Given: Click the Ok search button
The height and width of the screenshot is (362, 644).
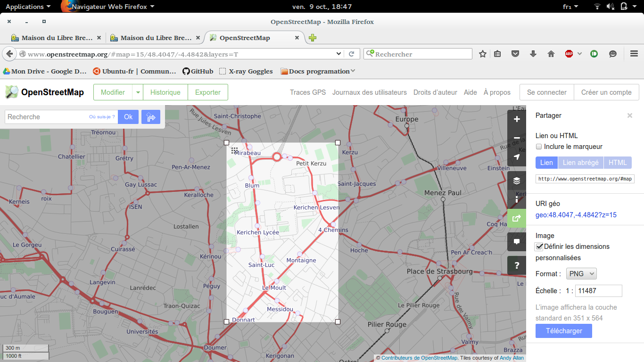Looking at the screenshot, I should tap(128, 117).
